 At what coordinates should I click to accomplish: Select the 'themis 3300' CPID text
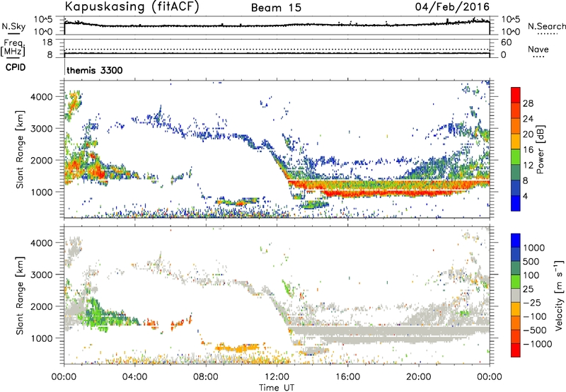95,70
